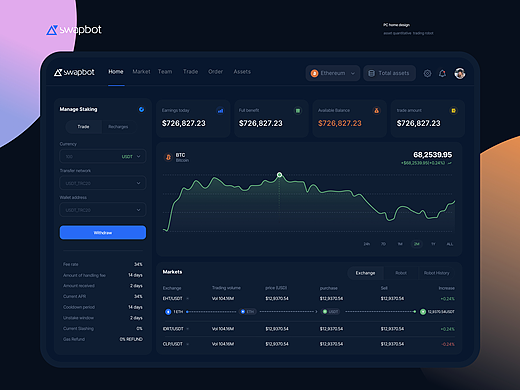Click the swapbot logo above the dashboard
This screenshot has height=390, width=520.
coord(74,30)
